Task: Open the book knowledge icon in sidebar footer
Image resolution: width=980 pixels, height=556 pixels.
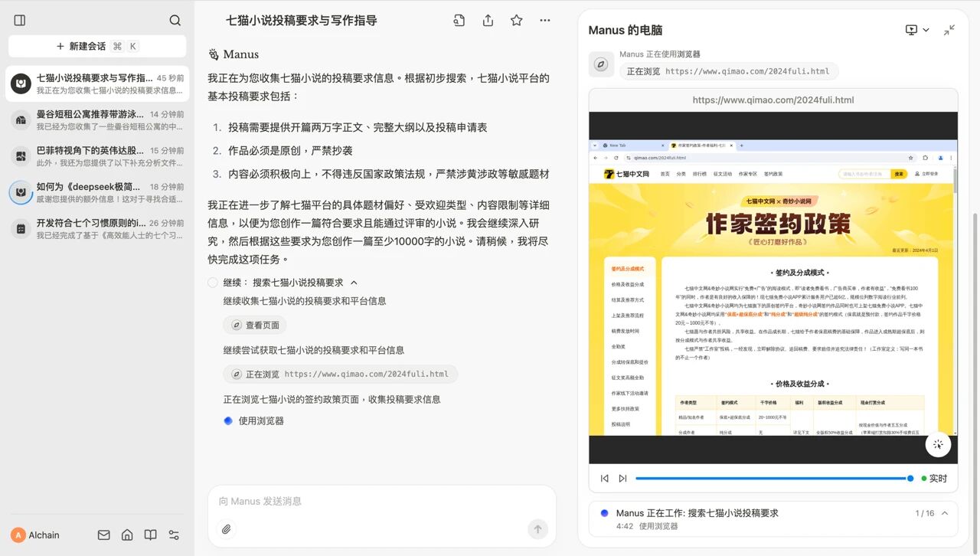Action: (151, 535)
